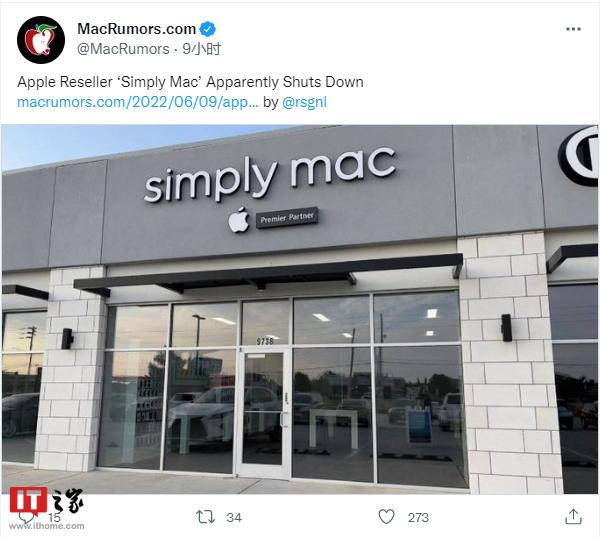
Task: Click the Premier Partner sign in the photo
Action: [x=287, y=218]
